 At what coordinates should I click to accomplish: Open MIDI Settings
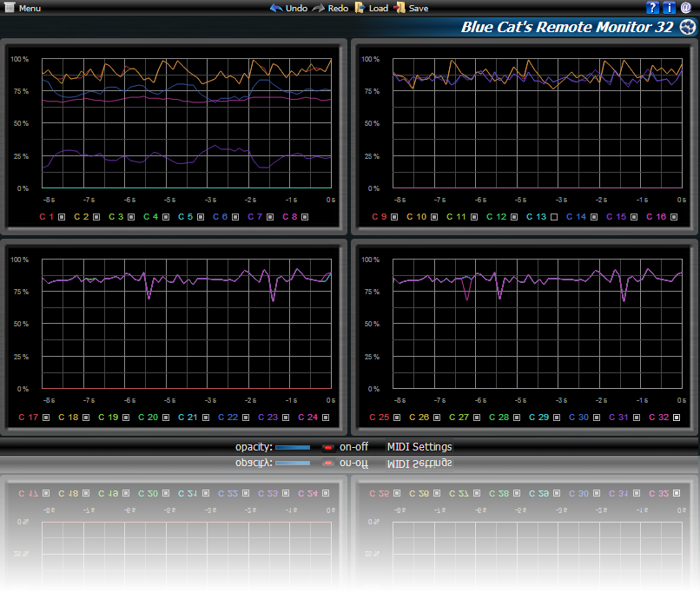[419, 446]
